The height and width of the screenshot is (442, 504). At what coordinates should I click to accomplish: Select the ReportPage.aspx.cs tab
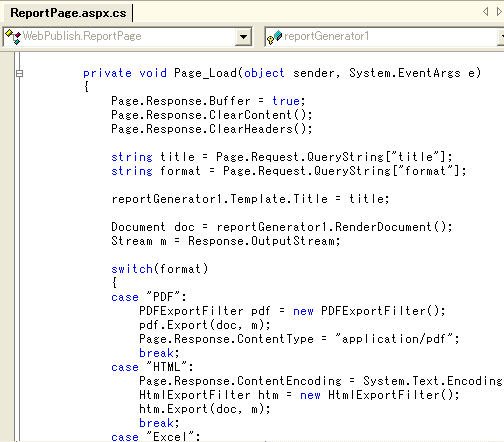(x=68, y=13)
